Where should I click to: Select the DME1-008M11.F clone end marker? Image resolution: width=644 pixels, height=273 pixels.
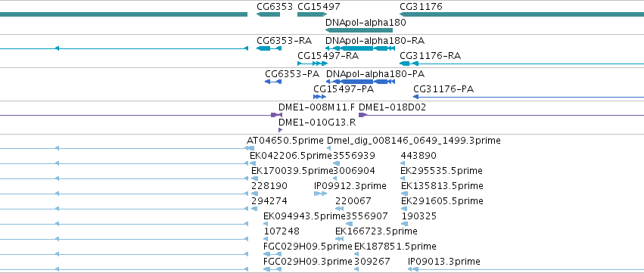[x=276, y=115]
